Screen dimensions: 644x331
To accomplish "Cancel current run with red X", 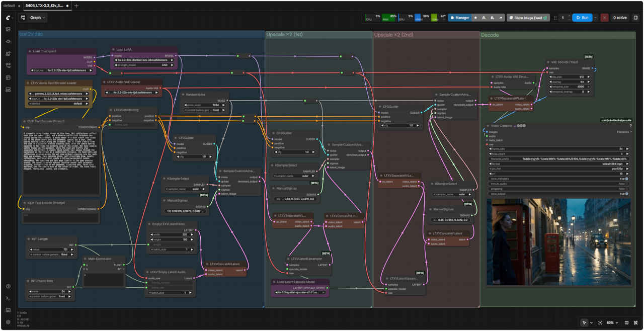I will click(x=604, y=18).
